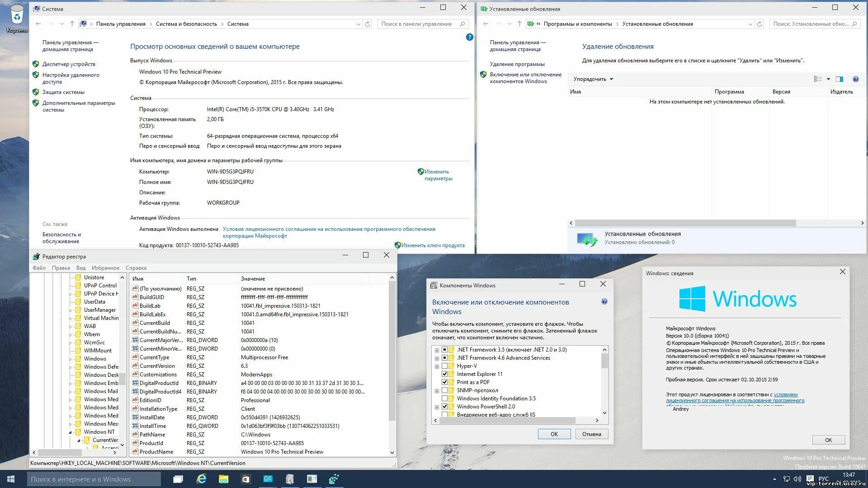
Task: Collapse the Windows NT registry key
Action: click(71, 432)
